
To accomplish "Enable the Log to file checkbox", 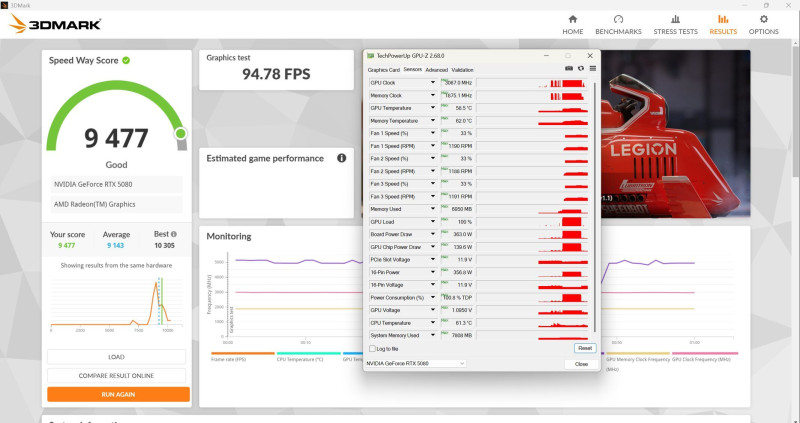I will click(372, 349).
